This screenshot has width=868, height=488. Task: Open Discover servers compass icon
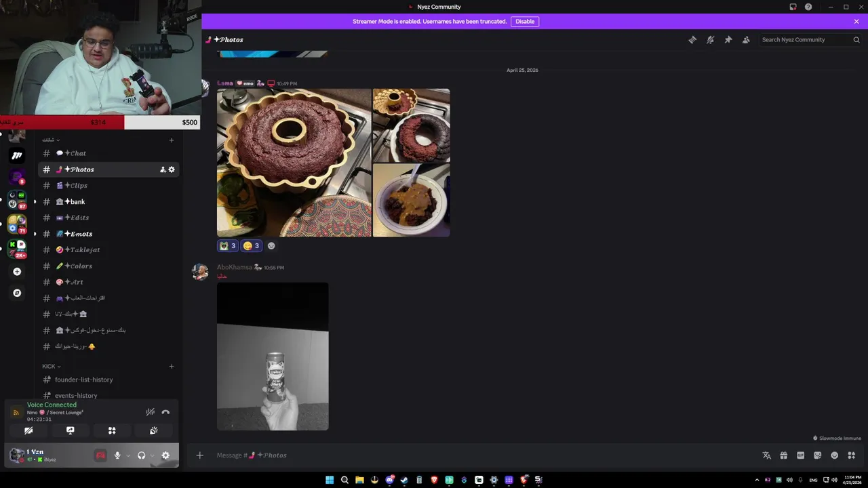coord(17,293)
